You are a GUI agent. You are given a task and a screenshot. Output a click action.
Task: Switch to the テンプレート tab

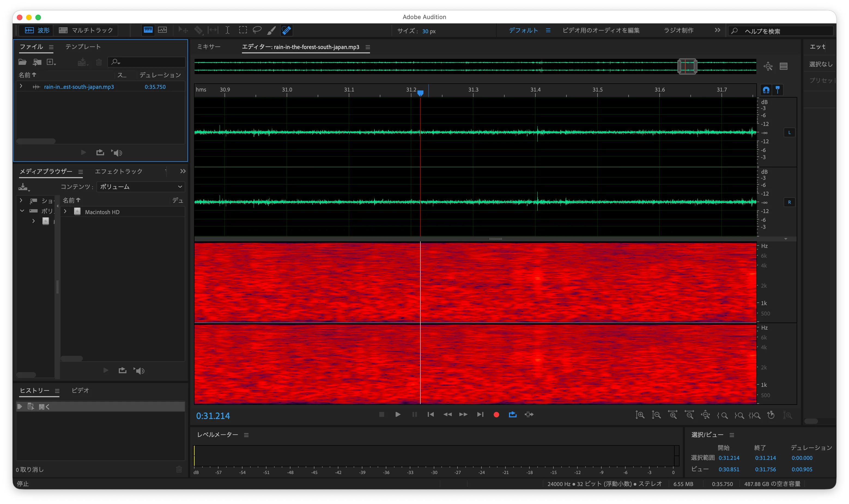83,47
